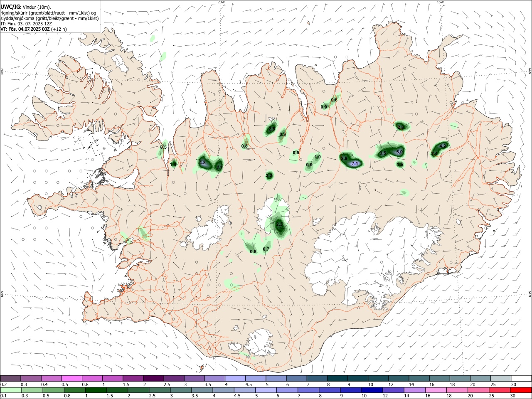Click the 4.2 precipitation value label
The height and width of the screenshot is (399, 532).
pos(443,146)
